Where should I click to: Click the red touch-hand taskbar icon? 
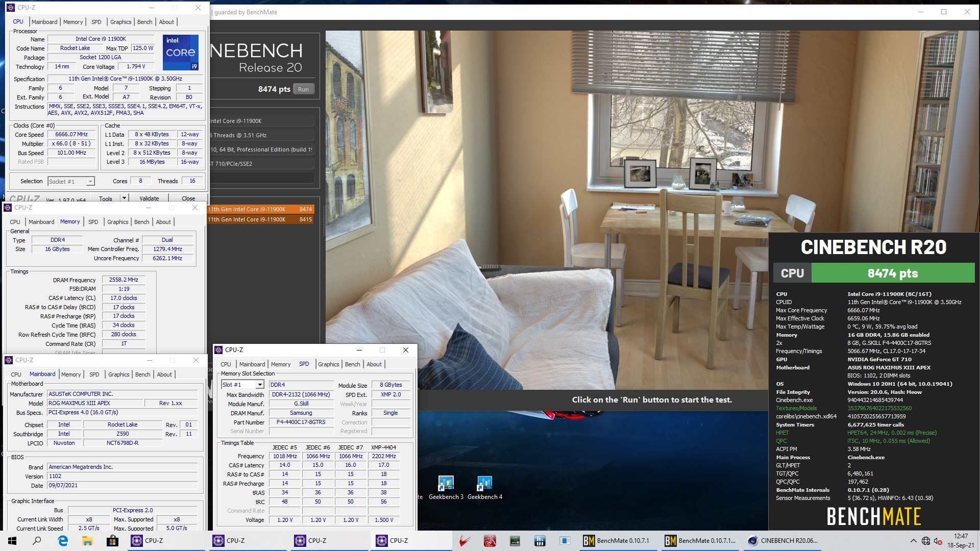[x=490, y=541]
